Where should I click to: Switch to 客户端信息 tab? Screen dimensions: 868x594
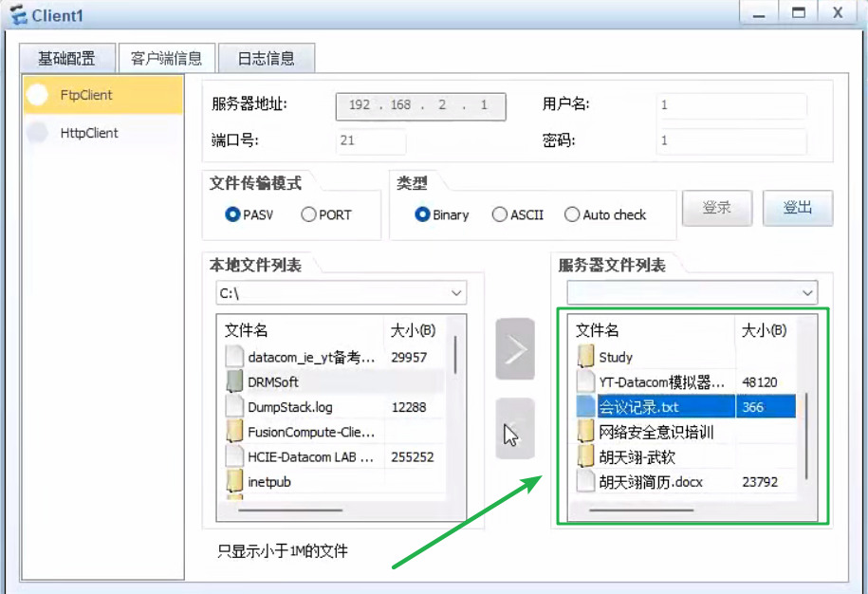point(167,58)
